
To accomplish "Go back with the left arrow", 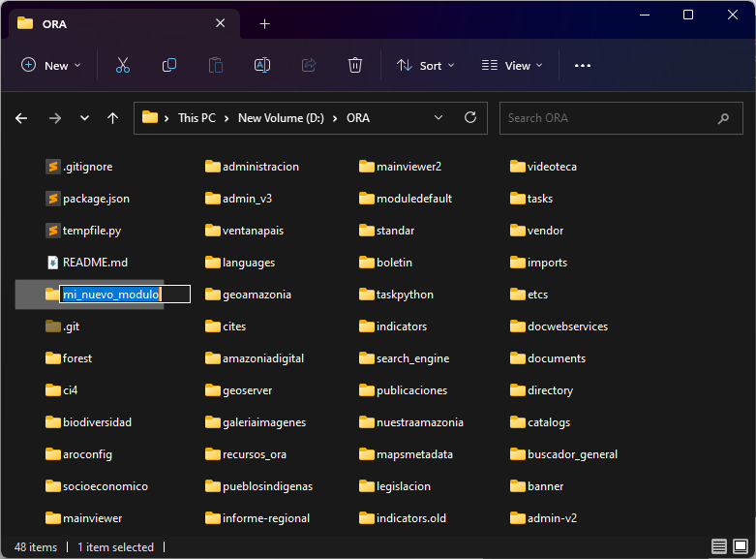I will pos(21,118).
